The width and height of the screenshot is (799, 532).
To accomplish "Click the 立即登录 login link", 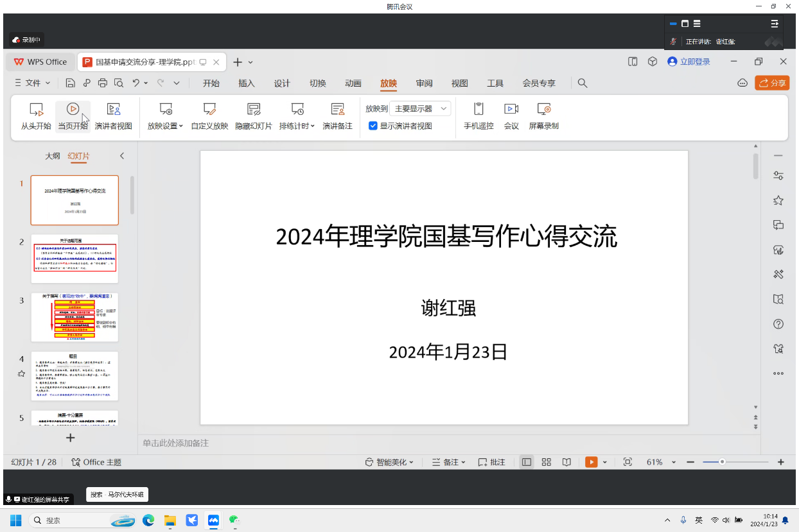I will (x=689, y=62).
